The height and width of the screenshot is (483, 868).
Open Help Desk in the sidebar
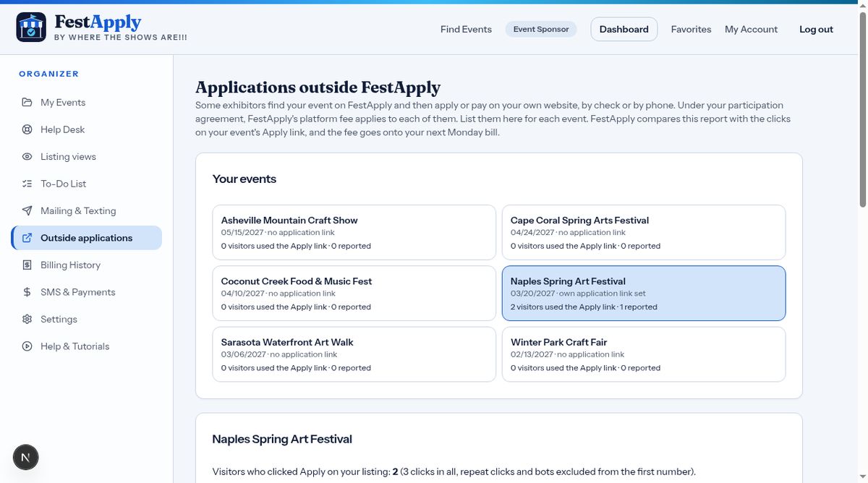coord(87,129)
